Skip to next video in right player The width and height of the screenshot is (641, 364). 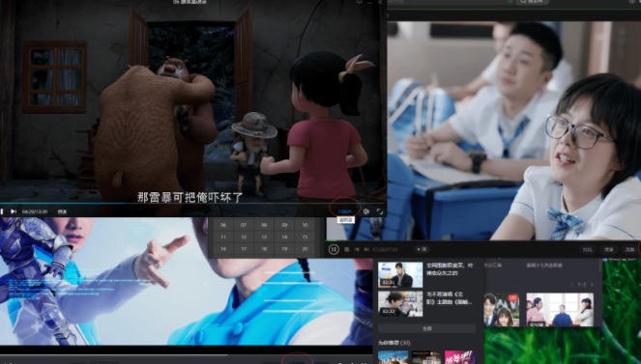coord(366,249)
